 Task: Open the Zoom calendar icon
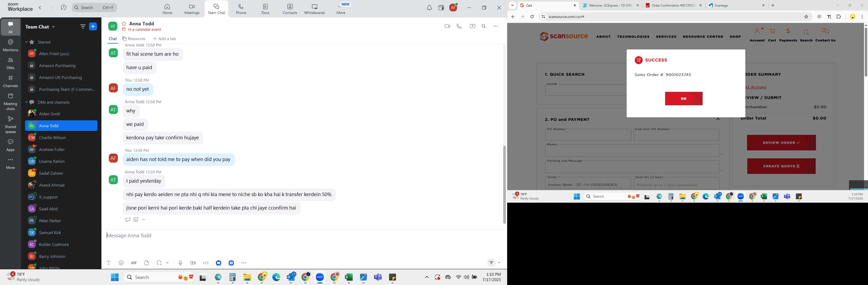tap(441, 8)
